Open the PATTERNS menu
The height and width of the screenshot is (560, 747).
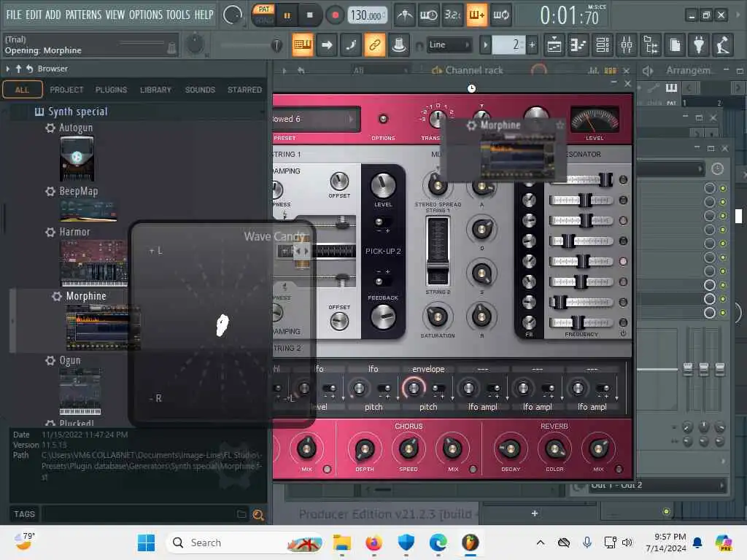pos(83,15)
